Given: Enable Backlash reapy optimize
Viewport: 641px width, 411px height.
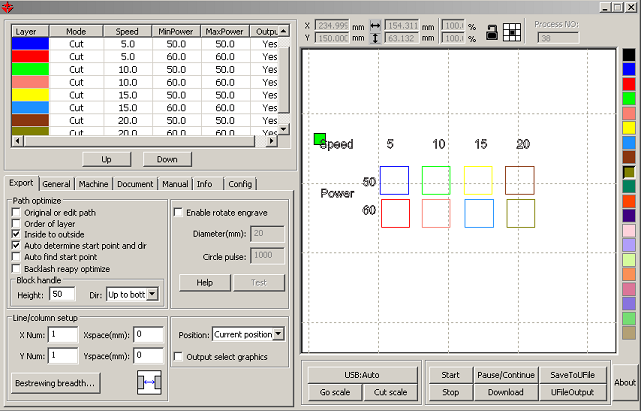Looking at the screenshot, I should [x=16, y=269].
